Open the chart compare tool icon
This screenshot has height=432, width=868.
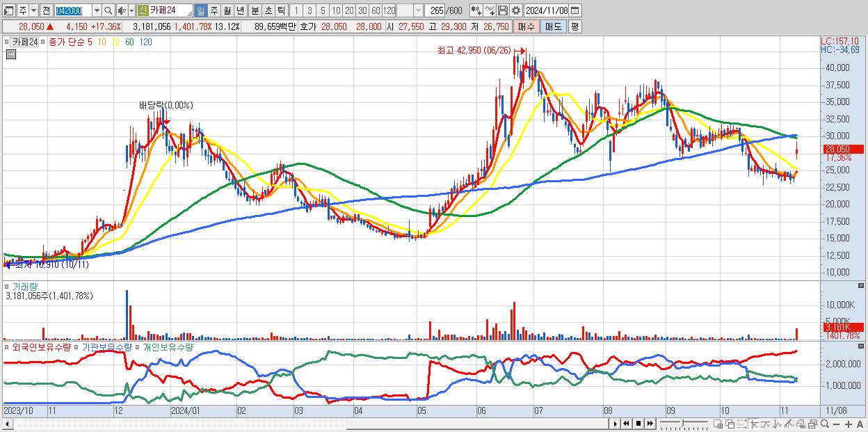point(476,10)
